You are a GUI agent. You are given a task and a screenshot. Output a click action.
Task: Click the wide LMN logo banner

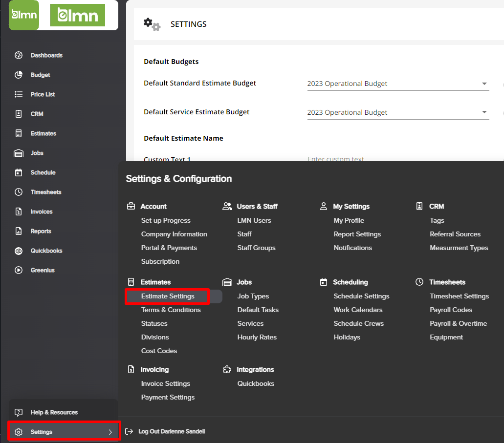[x=77, y=15]
